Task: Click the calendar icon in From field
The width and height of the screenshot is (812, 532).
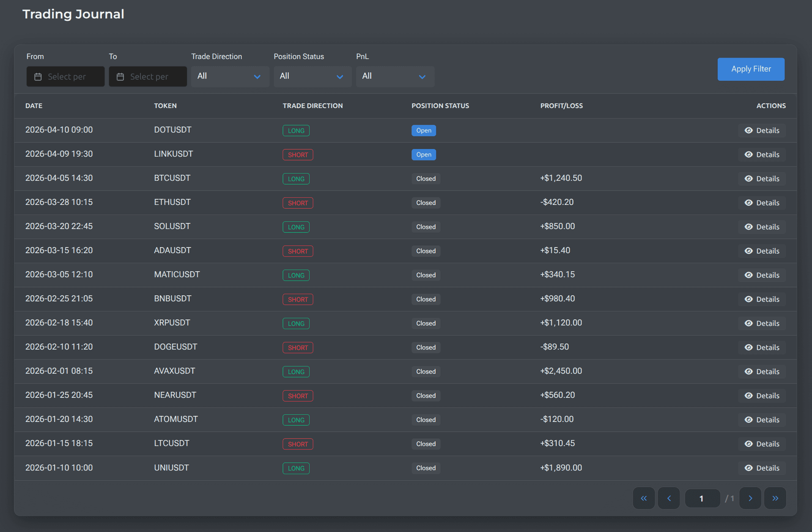Action: tap(38, 77)
